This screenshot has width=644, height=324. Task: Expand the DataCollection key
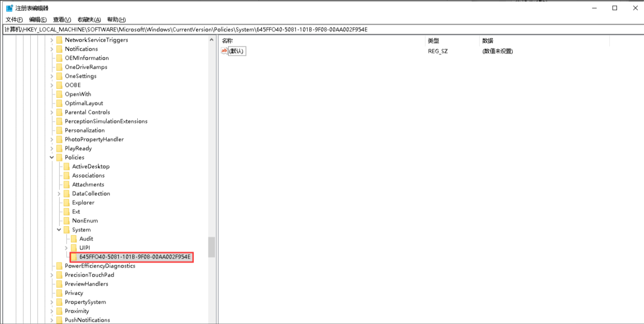[x=59, y=194]
